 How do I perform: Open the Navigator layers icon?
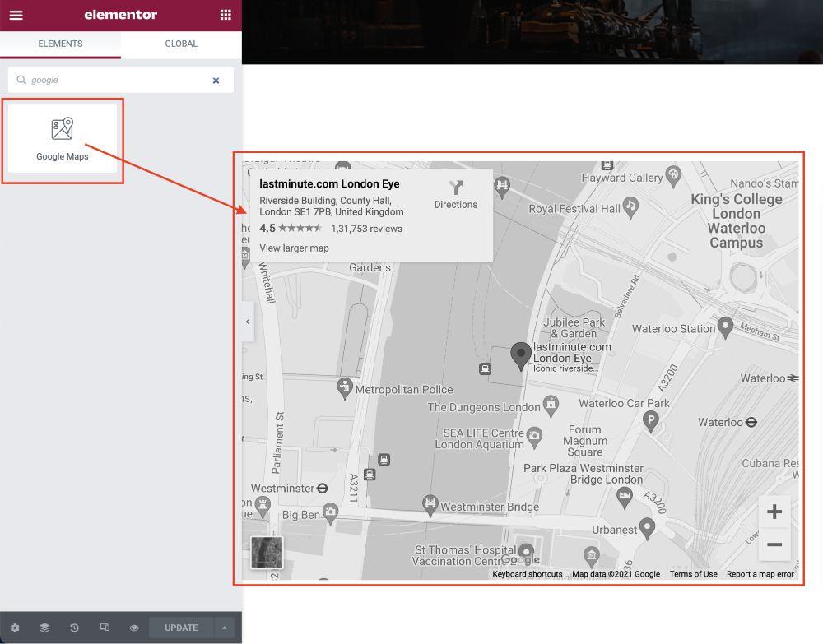[x=44, y=628]
